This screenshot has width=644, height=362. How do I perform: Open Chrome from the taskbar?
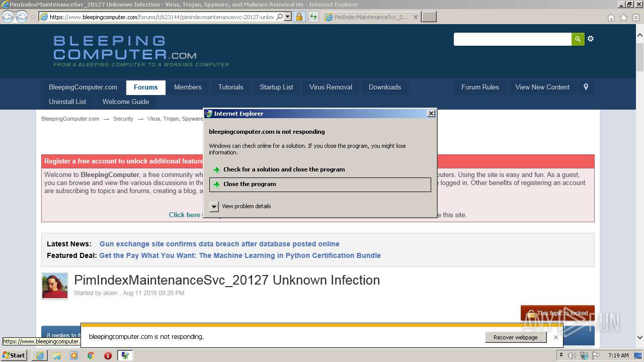(91, 355)
